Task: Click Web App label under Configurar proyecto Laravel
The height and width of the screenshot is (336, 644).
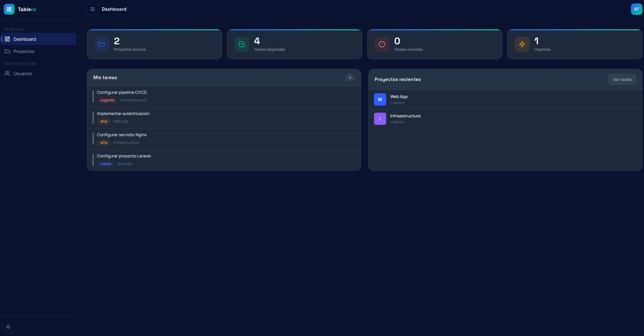Action: (x=125, y=164)
